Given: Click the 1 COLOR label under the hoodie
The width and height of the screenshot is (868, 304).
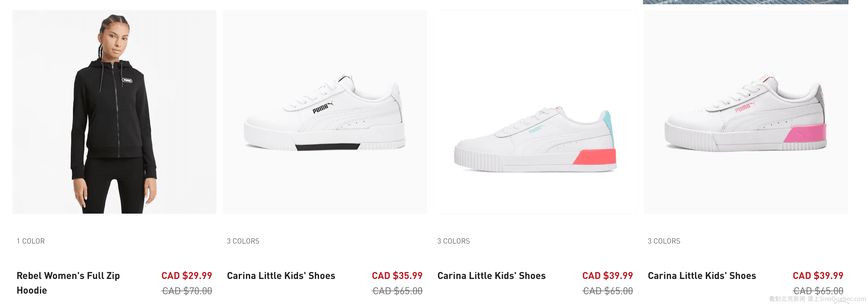Looking at the screenshot, I should point(31,241).
